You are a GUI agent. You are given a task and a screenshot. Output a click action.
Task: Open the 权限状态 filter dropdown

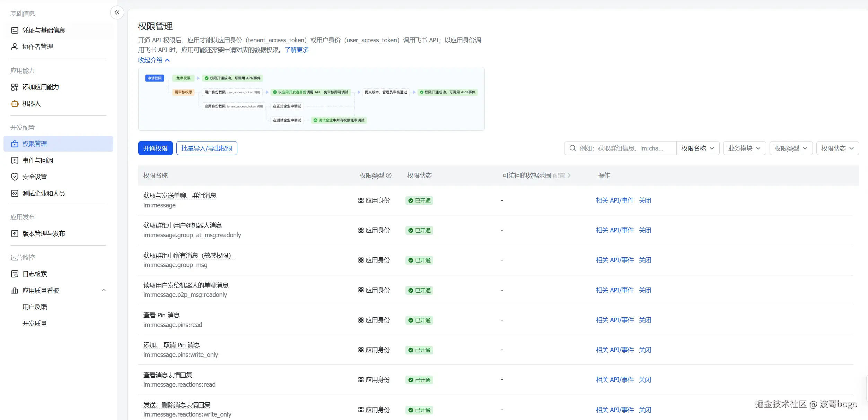[x=838, y=148]
